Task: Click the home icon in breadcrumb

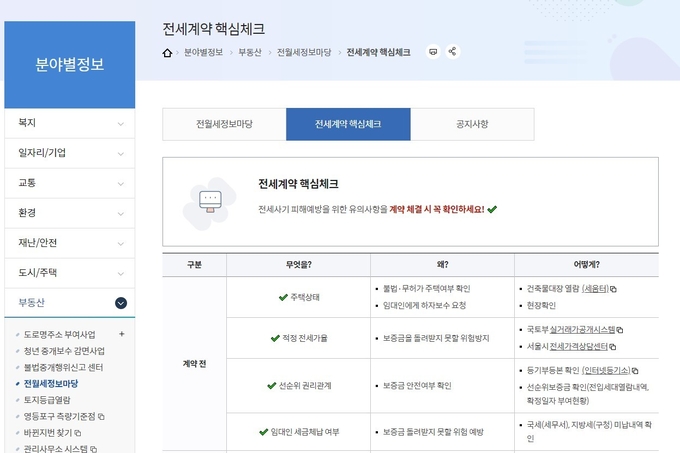Action: coord(168,50)
